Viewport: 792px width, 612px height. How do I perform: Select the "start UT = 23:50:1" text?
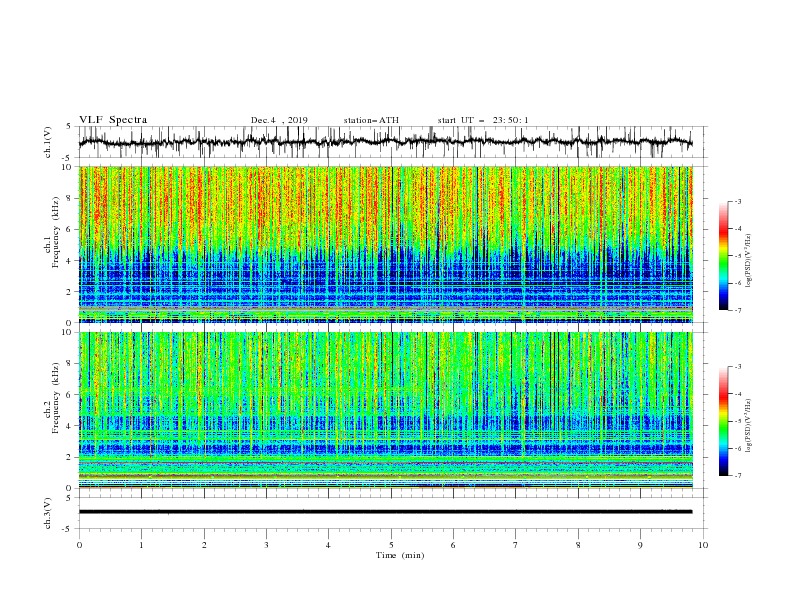483,120
